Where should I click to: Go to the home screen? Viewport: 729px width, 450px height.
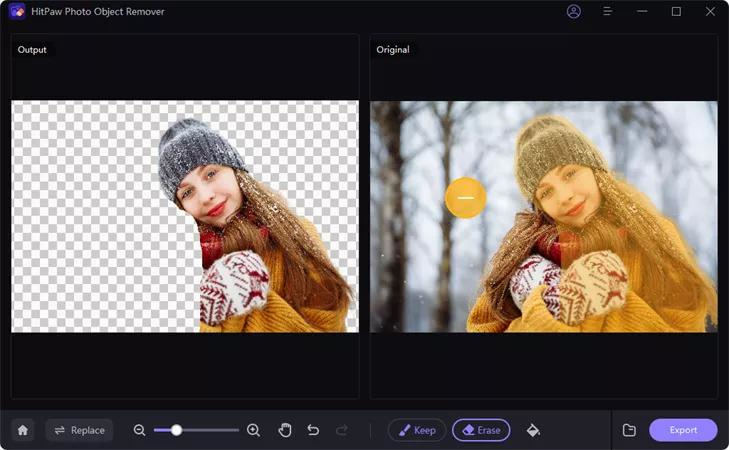(x=23, y=430)
